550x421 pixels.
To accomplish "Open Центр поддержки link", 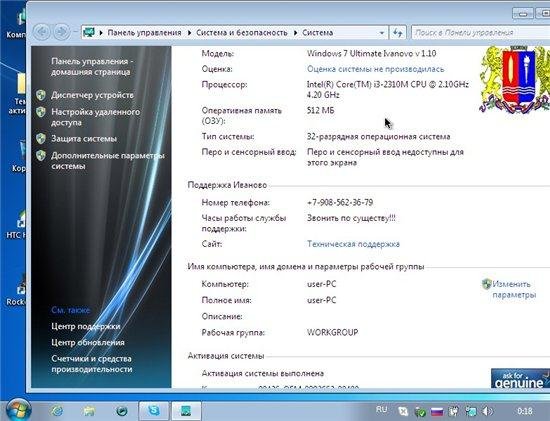I will point(86,326).
